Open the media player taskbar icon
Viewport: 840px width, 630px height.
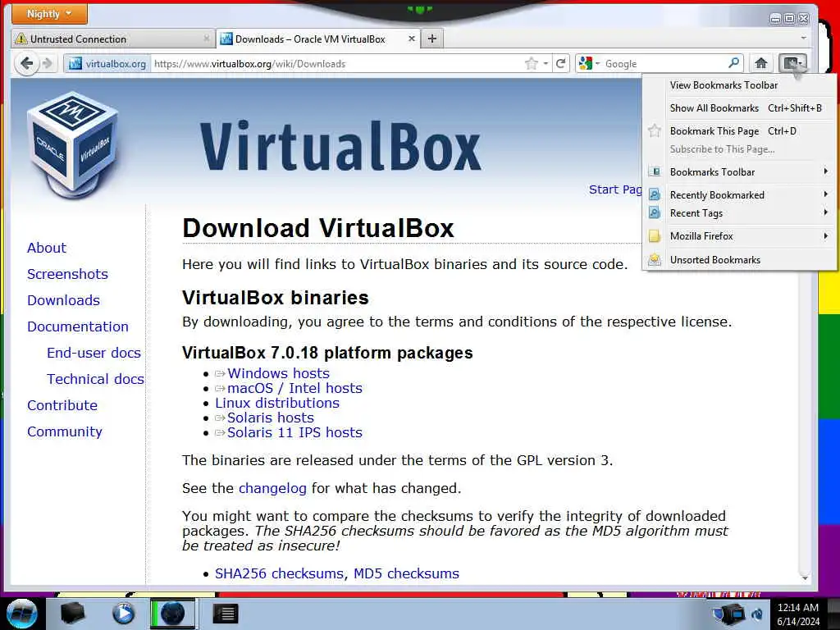(123, 614)
